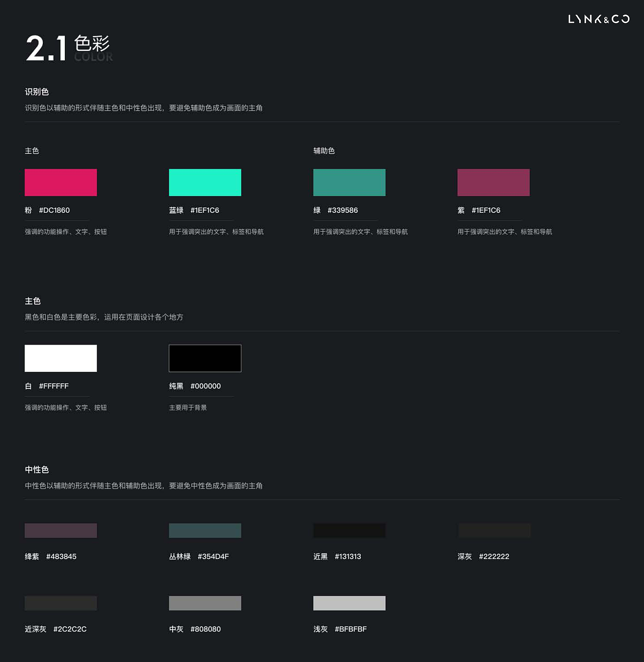This screenshot has height=662, width=644.
Task: Click the white #FFFFFF color swatch
Action: [x=60, y=358]
